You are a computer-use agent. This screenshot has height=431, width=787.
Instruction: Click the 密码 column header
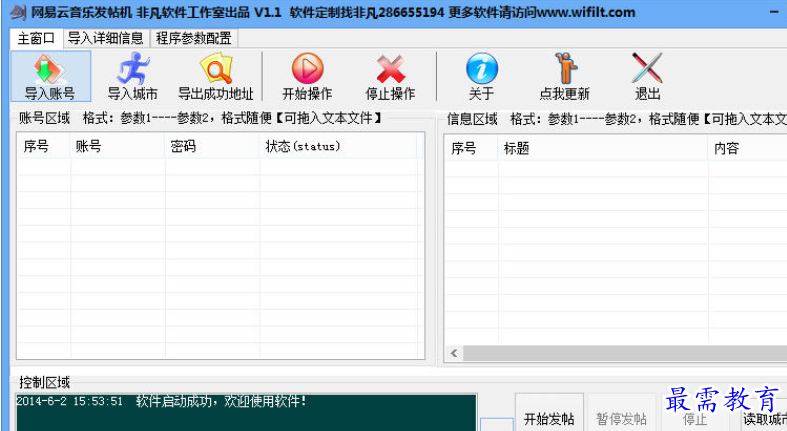pyautogui.click(x=212, y=146)
